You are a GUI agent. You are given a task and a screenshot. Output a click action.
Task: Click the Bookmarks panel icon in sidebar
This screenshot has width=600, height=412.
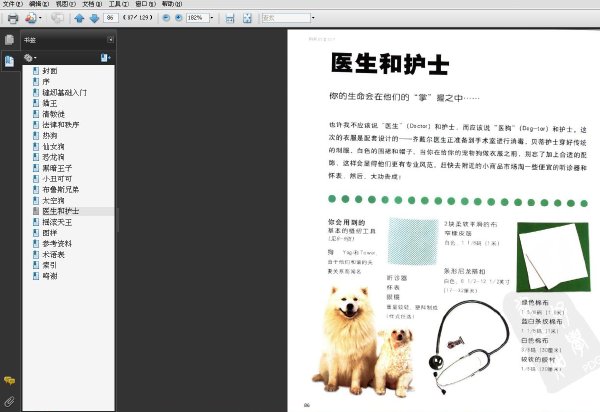9,61
